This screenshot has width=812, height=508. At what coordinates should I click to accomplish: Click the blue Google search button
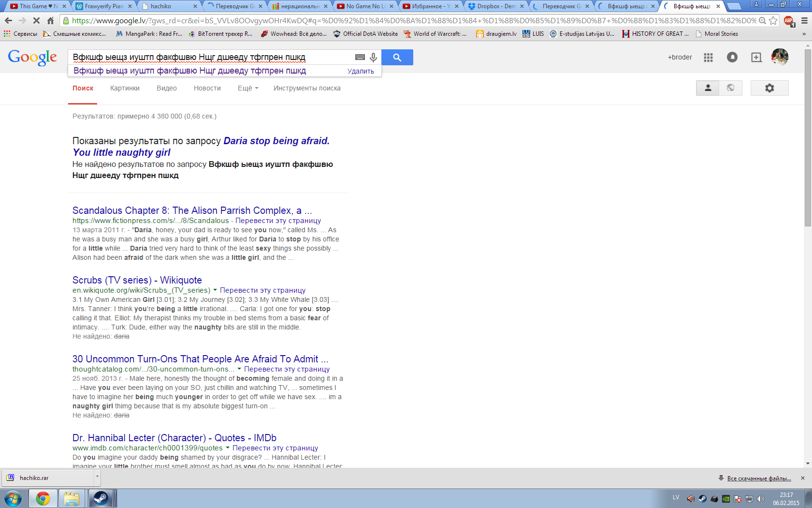point(397,57)
